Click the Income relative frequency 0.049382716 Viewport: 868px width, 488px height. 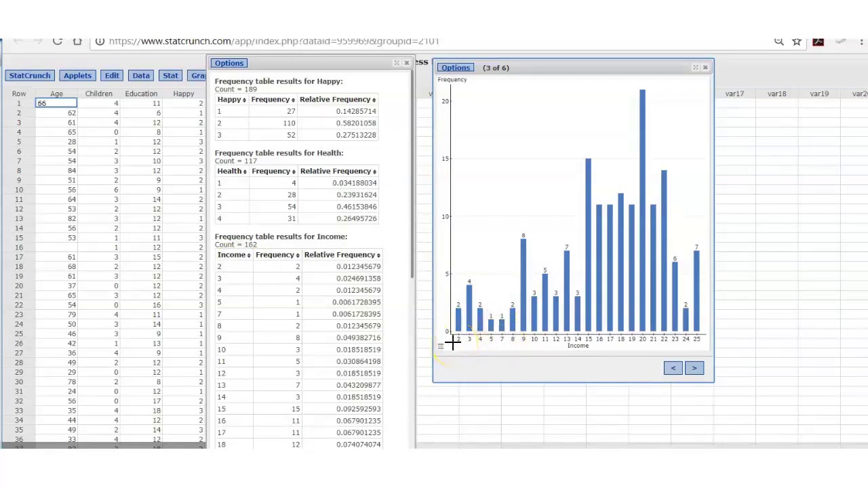358,338
